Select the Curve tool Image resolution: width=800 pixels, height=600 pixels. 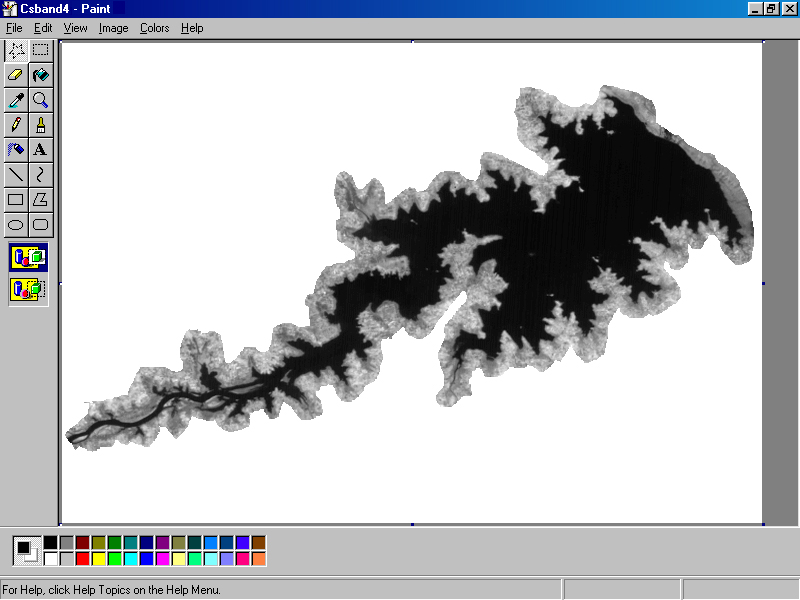coord(41,174)
